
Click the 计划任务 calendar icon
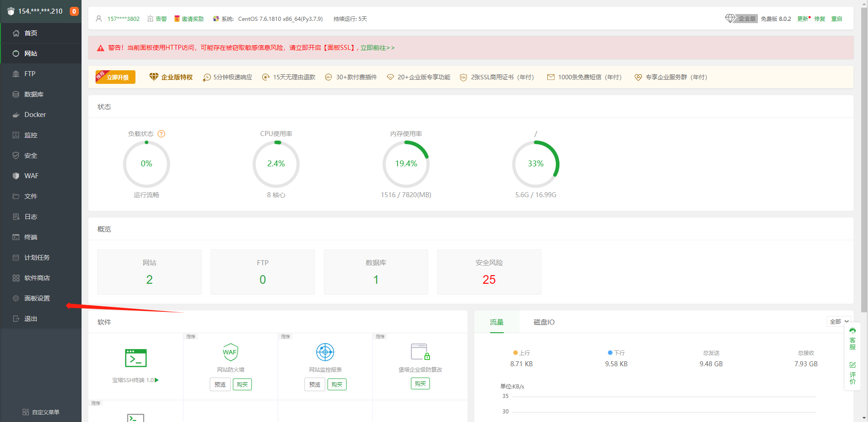[x=16, y=257]
